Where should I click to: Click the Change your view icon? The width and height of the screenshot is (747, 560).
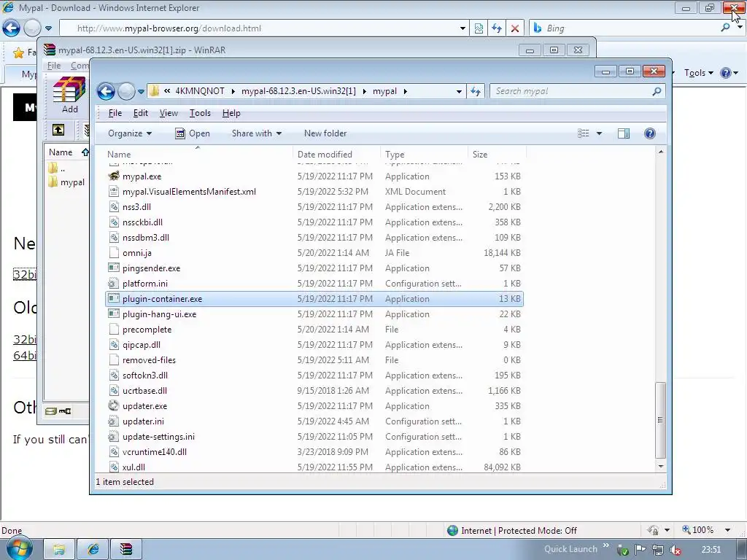584,133
